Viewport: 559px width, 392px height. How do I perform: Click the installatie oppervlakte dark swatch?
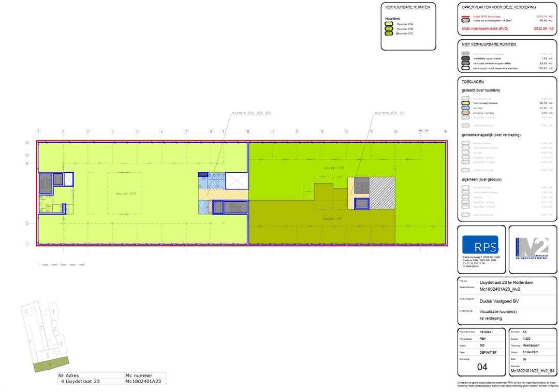tap(466, 58)
